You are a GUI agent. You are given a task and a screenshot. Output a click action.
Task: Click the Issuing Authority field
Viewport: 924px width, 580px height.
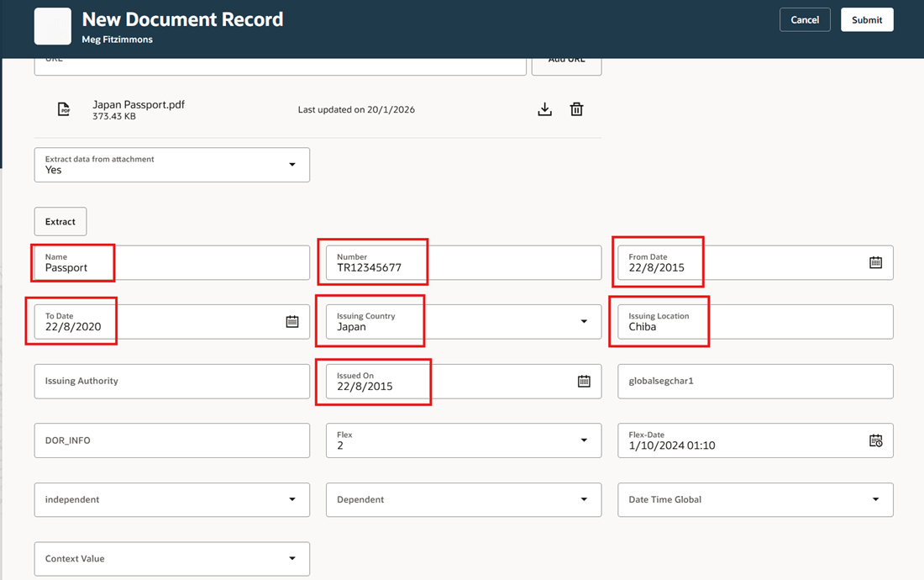tap(171, 381)
